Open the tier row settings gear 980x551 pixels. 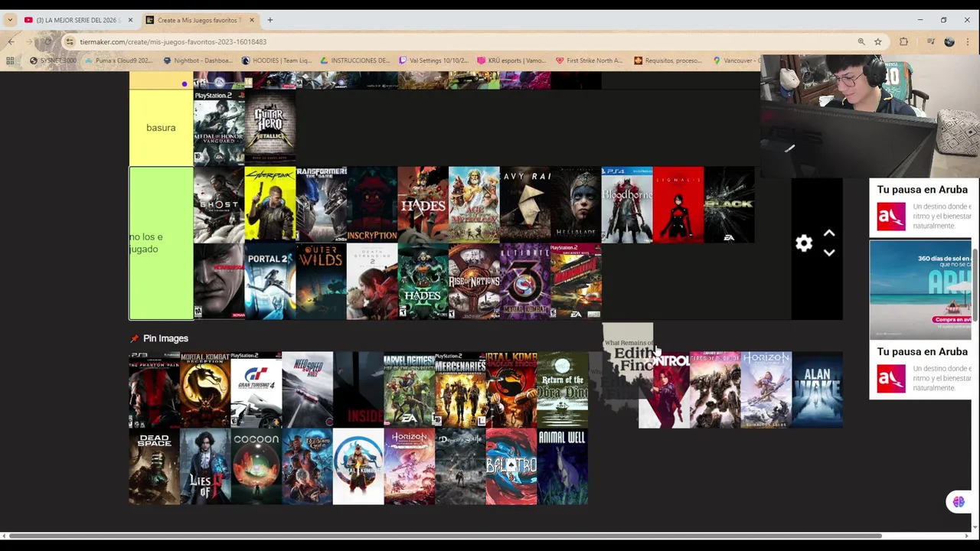803,243
